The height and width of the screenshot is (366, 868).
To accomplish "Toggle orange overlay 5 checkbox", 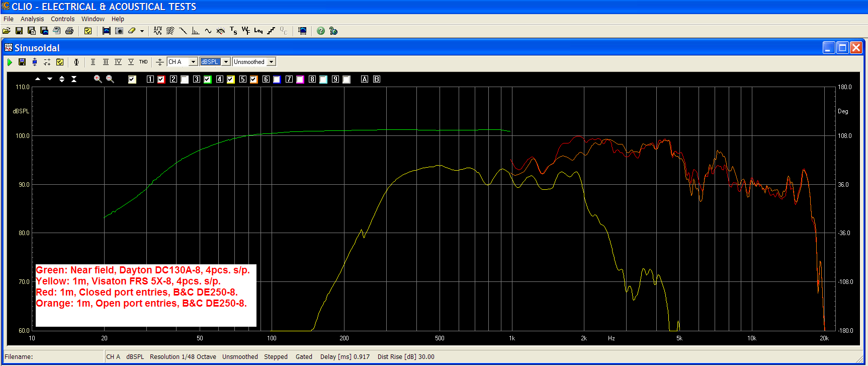I will coord(254,80).
